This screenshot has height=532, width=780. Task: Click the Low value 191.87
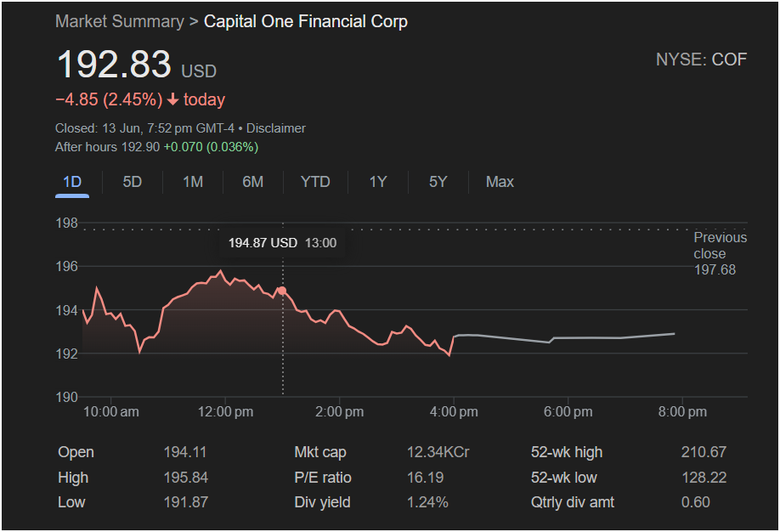pyautogui.click(x=186, y=502)
